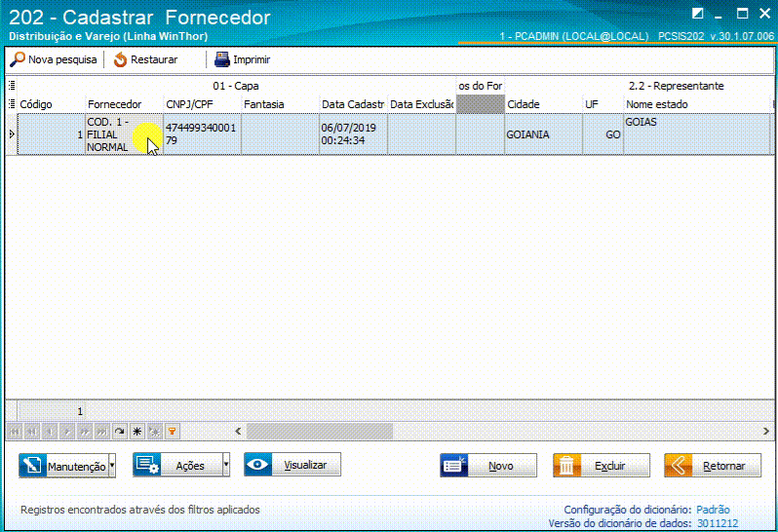Go back with the Retornar button
The height and width of the screenshot is (532, 778).
tap(713, 466)
